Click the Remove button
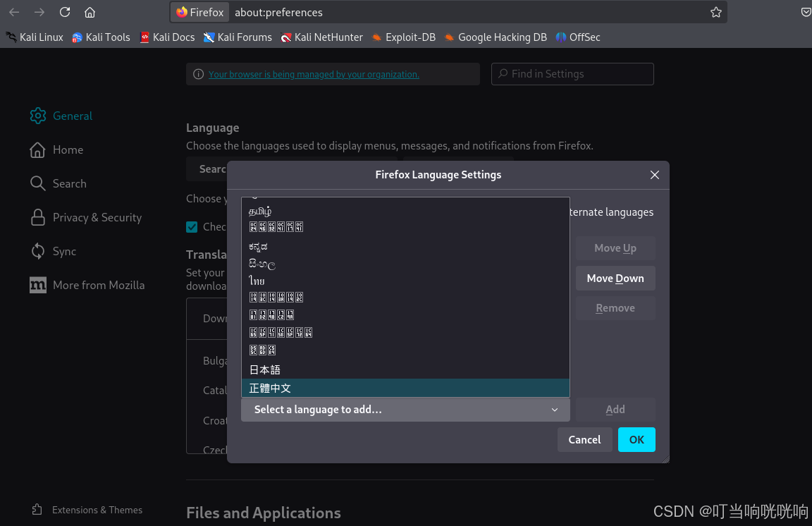The image size is (812, 526). (615, 308)
